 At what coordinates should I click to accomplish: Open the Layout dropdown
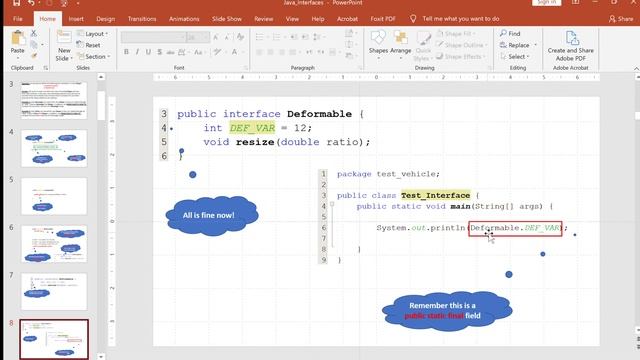tap(92, 33)
